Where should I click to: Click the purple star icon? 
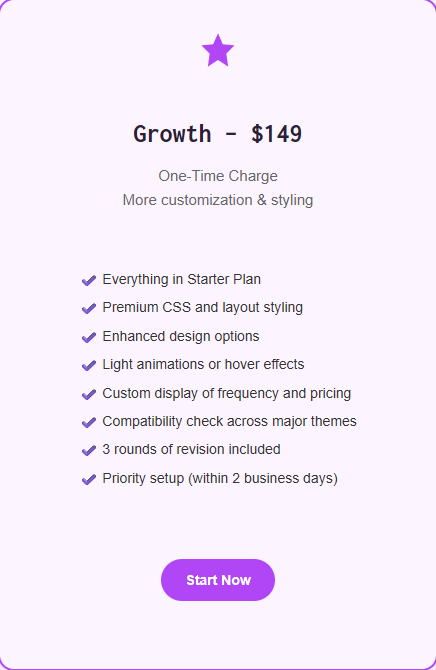pyautogui.click(x=218, y=50)
